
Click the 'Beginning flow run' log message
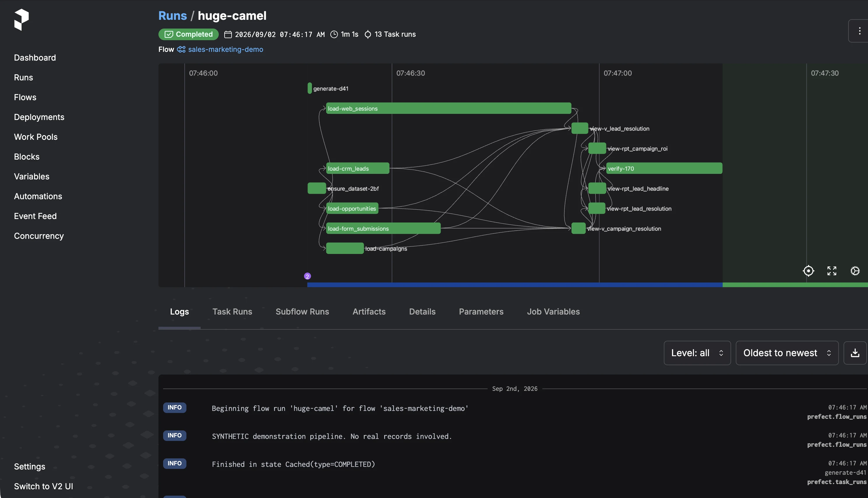pyautogui.click(x=340, y=408)
